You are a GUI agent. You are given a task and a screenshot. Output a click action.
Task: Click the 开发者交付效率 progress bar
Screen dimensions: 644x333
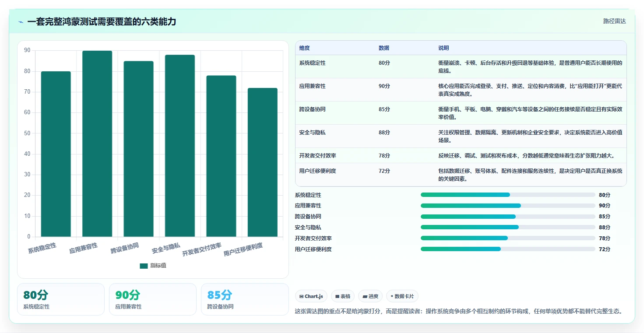tap(508, 238)
